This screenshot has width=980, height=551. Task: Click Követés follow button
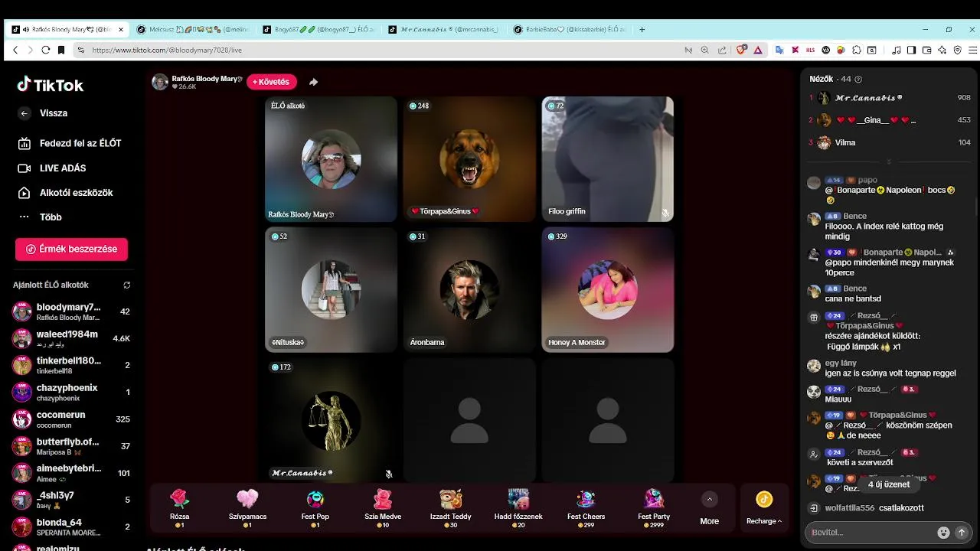[x=271, y=82]
